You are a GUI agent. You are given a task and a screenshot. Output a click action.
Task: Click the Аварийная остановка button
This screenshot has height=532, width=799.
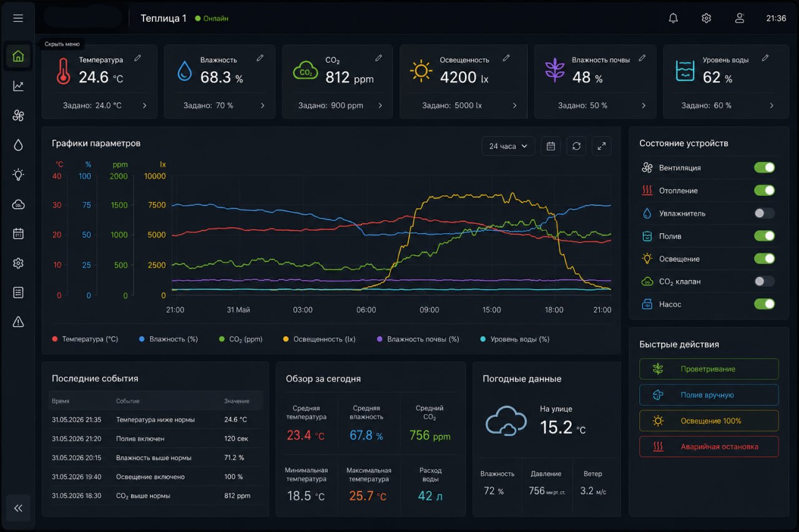coord(709,447)
